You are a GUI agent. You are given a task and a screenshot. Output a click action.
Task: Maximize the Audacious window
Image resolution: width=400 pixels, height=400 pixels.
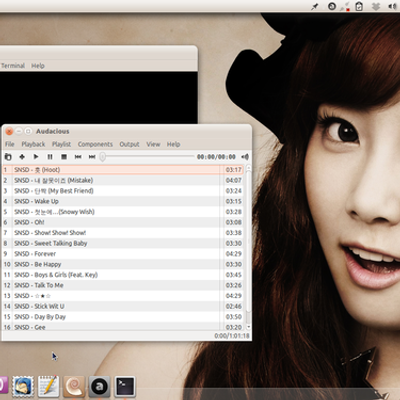[28, 131]
